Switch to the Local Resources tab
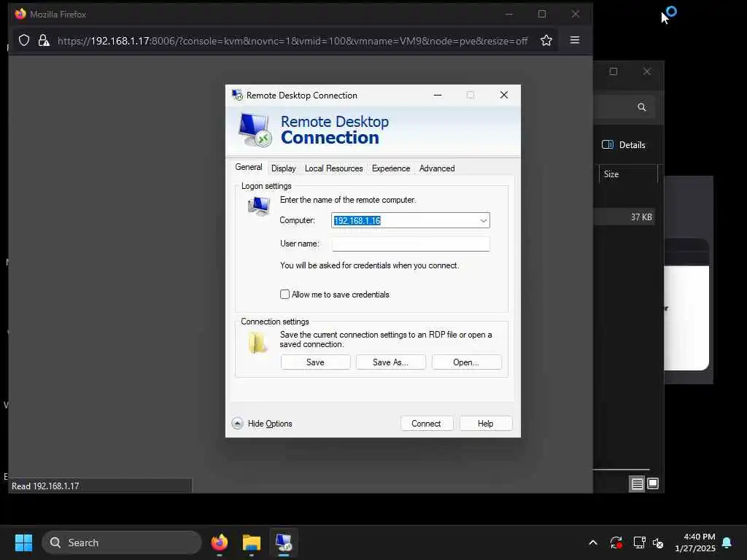The height and width of the screenshot is (560, 747). [x=333, y=168]
